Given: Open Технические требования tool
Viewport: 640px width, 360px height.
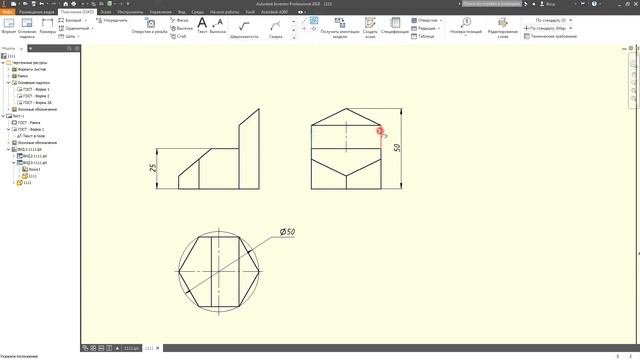Looking at the screenshot, I should pos(551,36).
